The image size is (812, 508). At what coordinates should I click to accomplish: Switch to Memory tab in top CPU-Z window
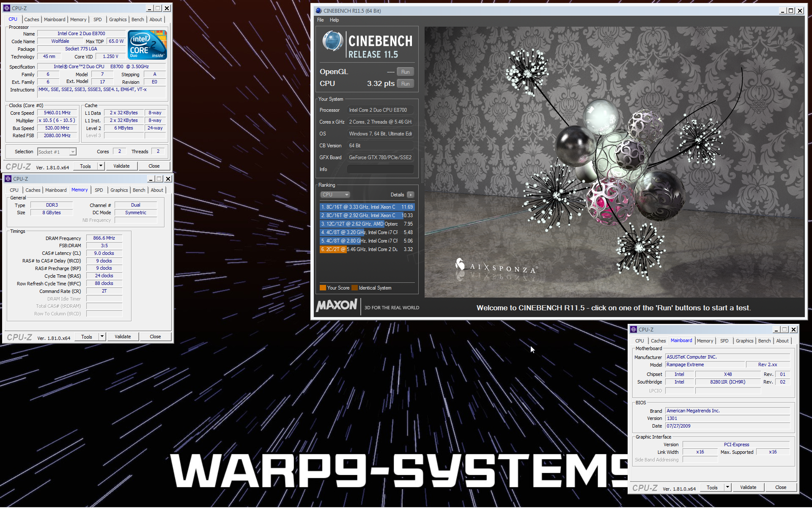coord(78,19)
